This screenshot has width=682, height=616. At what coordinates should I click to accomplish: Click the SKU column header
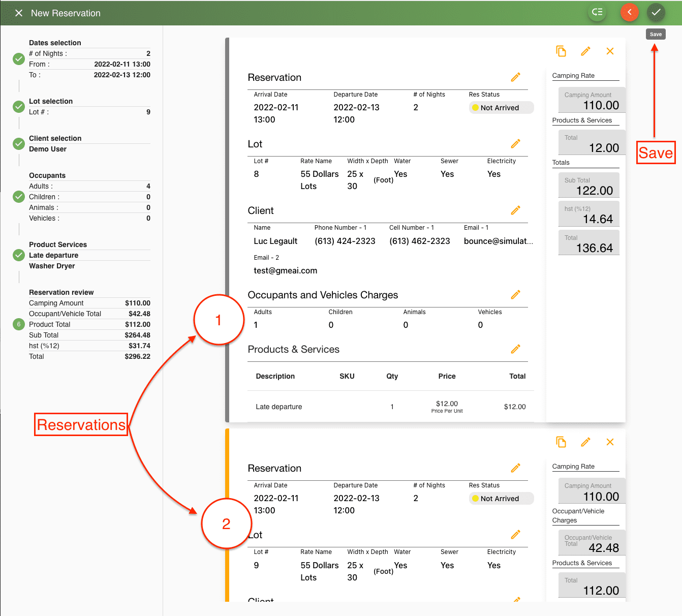347,376
